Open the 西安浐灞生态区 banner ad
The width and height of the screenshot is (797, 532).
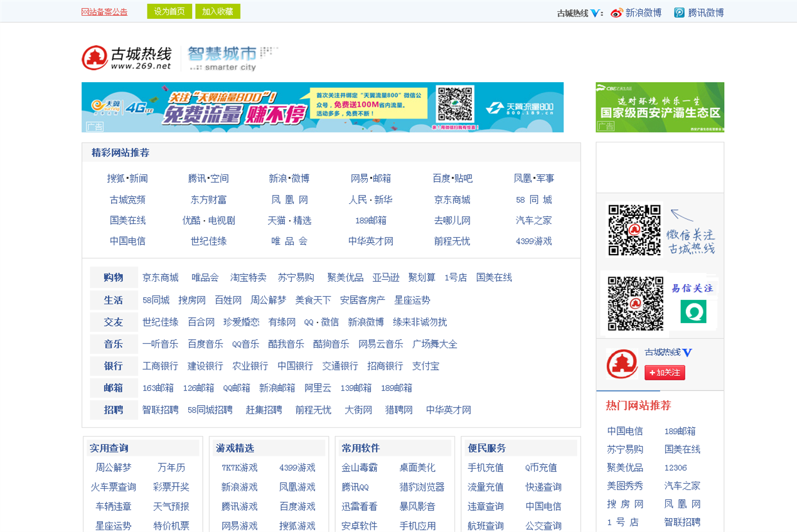click(x=660, y=107)
